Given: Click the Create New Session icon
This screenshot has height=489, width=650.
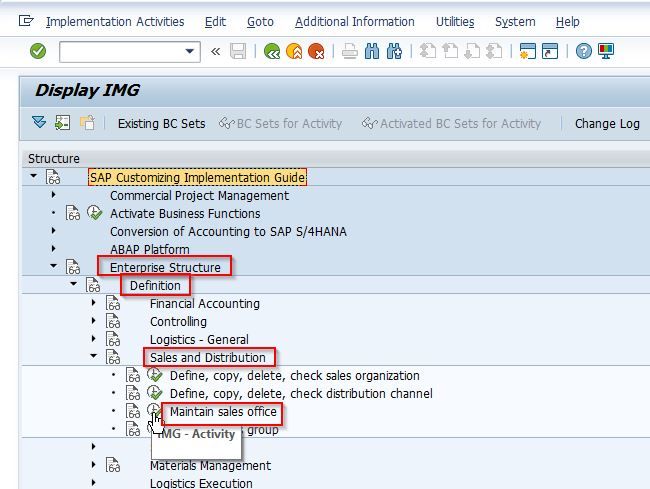Looking at the screenshot, I should 527,51.
